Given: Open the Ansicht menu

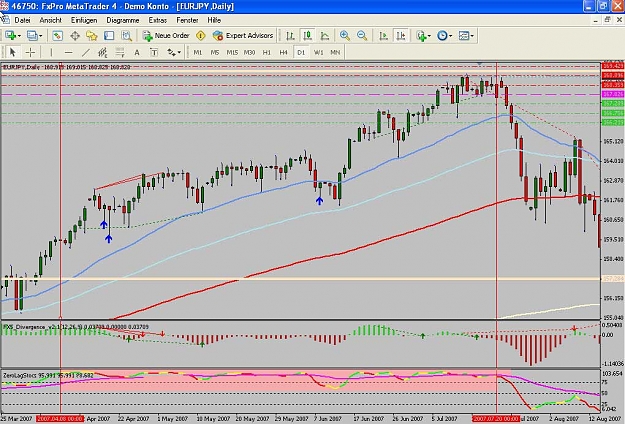Looking at the screenshot, I should coord(50,20).
